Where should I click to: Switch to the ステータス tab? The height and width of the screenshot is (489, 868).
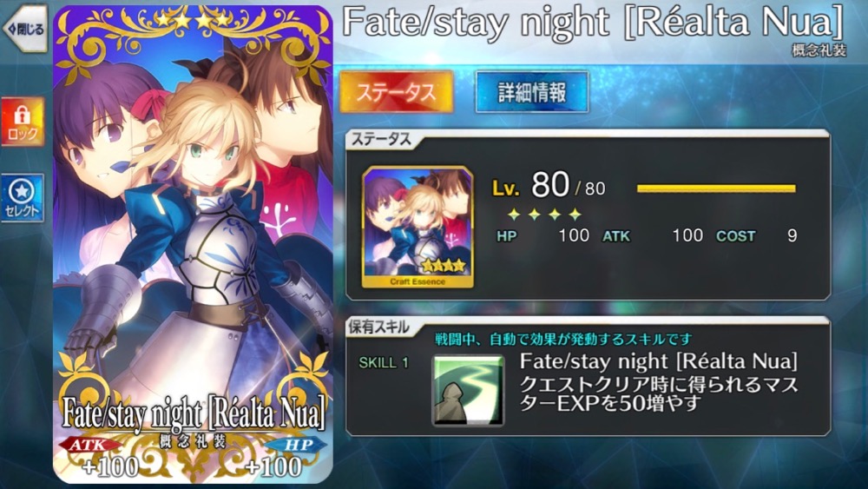396,92
